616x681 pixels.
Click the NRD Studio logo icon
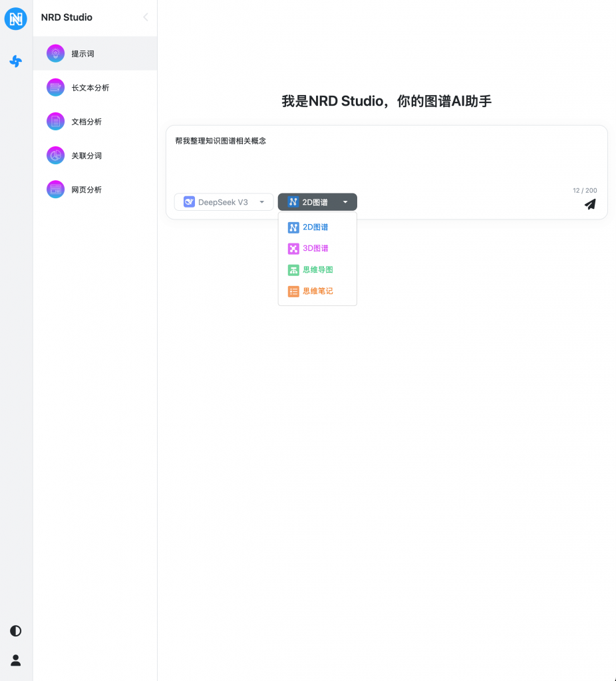(16, 19)
